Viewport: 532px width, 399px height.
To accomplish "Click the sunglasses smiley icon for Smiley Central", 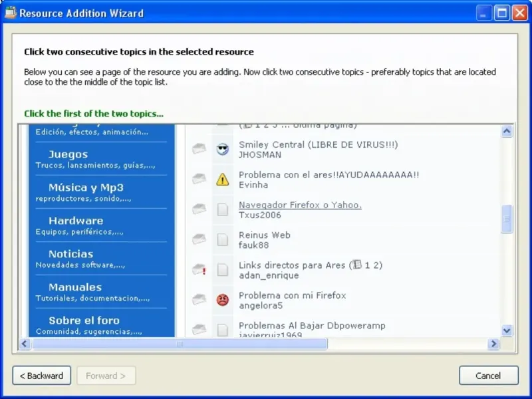I will pyautogui.click(x=223, y=149).
